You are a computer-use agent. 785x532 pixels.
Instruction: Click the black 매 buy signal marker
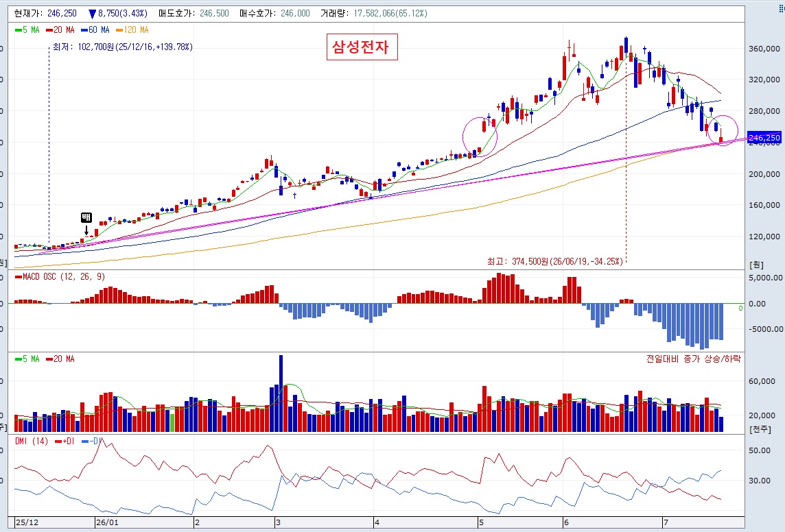click(x=86, y=217)
